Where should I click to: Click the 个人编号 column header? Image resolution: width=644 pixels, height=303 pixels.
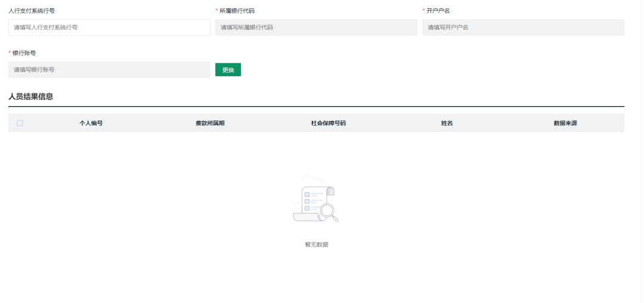tap(91, 123)
